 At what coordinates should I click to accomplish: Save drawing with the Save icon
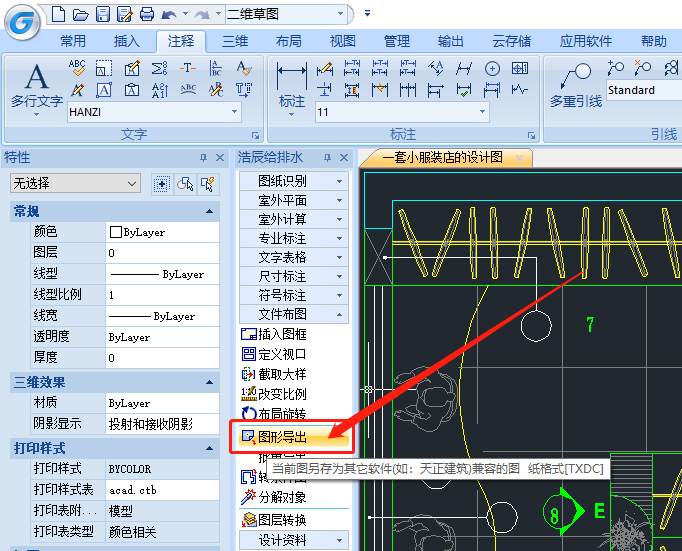[x=103, y=14]
